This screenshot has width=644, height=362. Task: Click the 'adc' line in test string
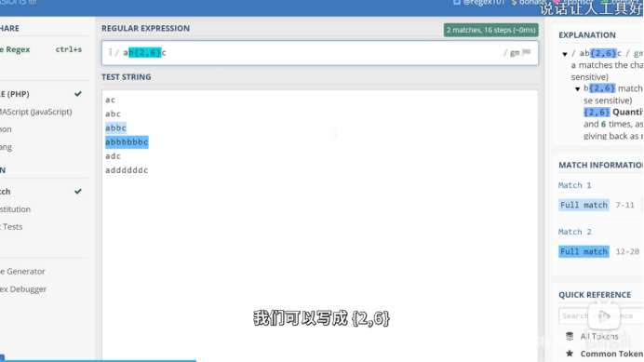coord(113,155)
